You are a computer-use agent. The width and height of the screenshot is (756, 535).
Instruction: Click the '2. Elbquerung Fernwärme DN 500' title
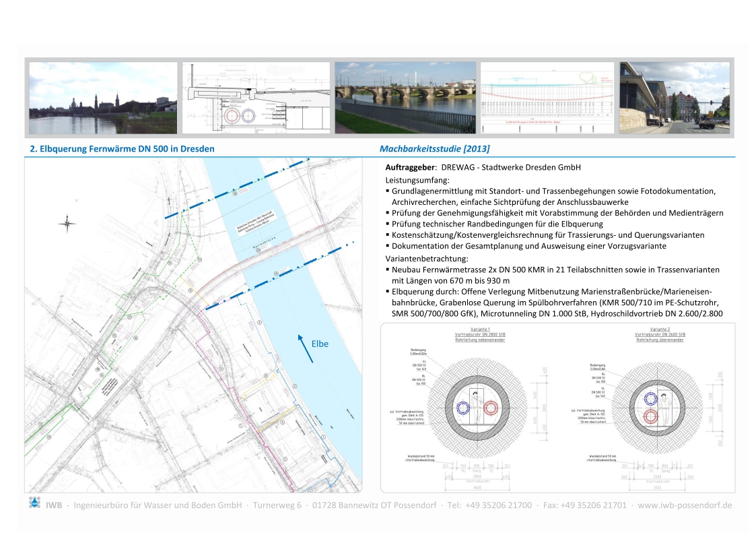pos(122,149)
